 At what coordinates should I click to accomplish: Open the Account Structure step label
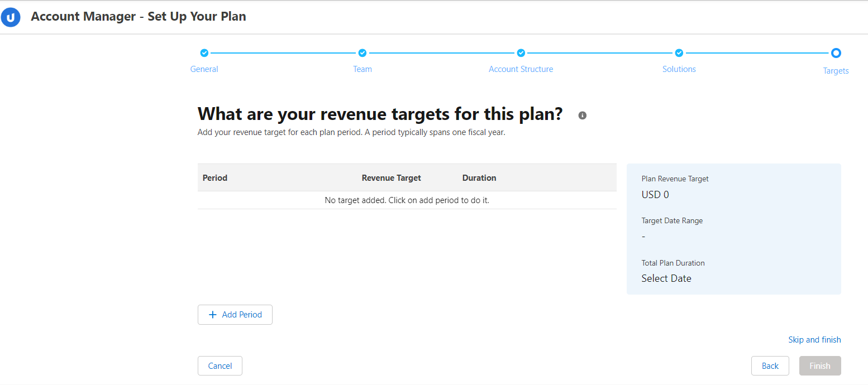point(521,69)
